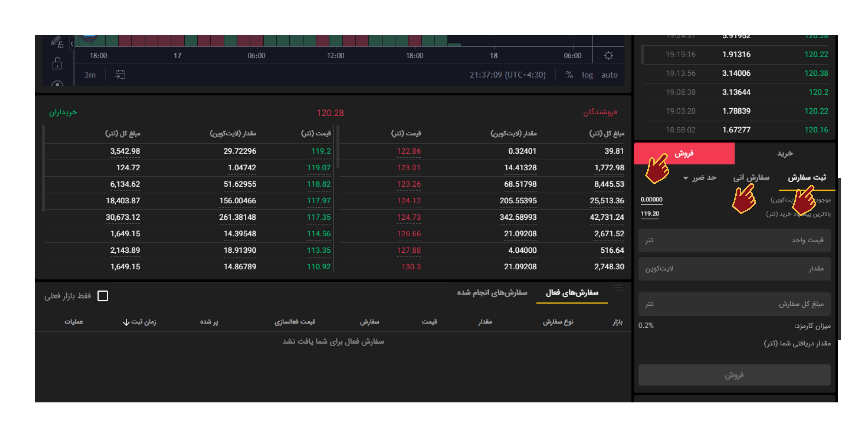
Task: Select the 3m date range button
Action: pyautogui.click(x=90, y=75)
